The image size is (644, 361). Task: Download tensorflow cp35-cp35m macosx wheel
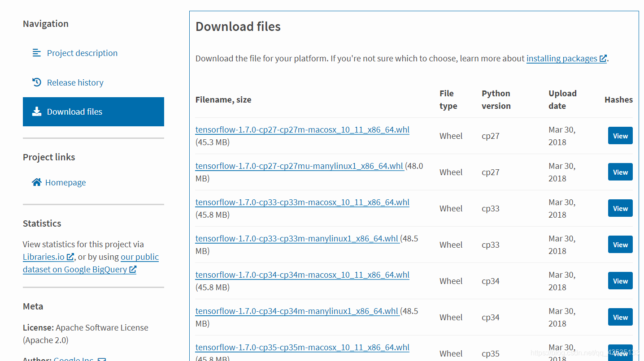[302, 347]
